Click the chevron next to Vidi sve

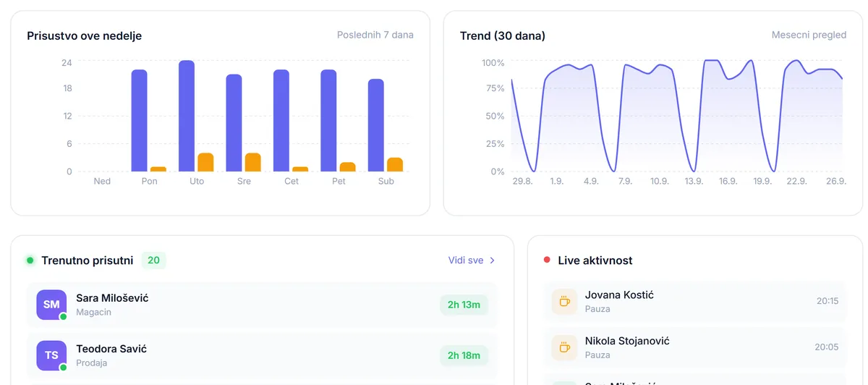(x=492, y=261)
